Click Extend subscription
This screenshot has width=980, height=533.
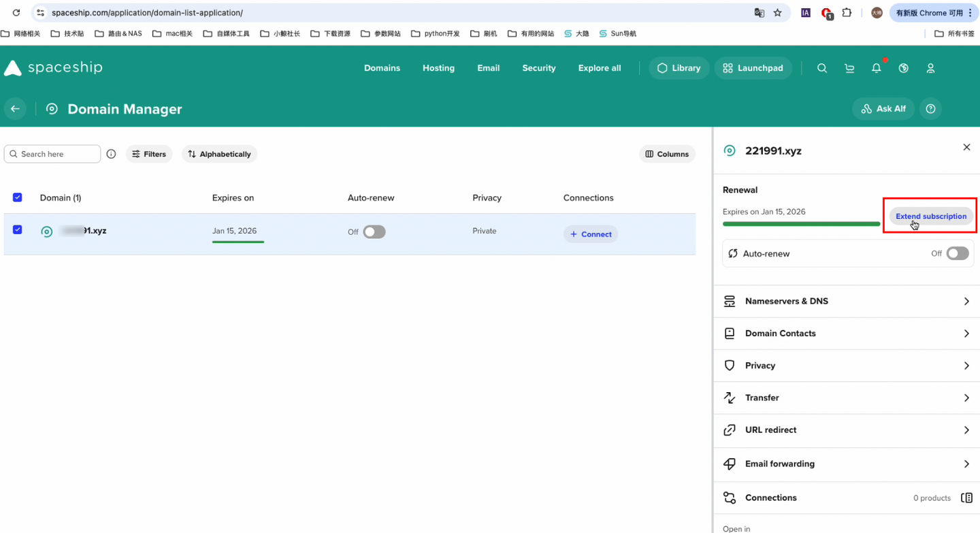(x=931, y=216)
